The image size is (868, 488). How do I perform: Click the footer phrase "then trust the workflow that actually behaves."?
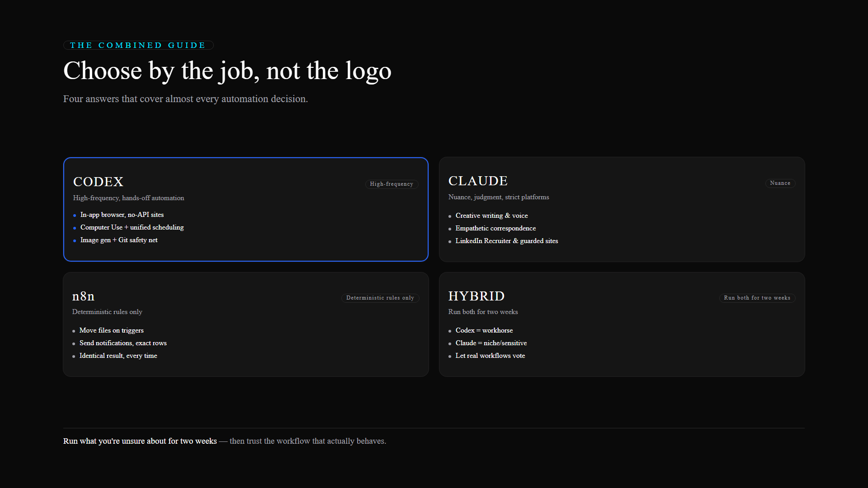point(308,441)
